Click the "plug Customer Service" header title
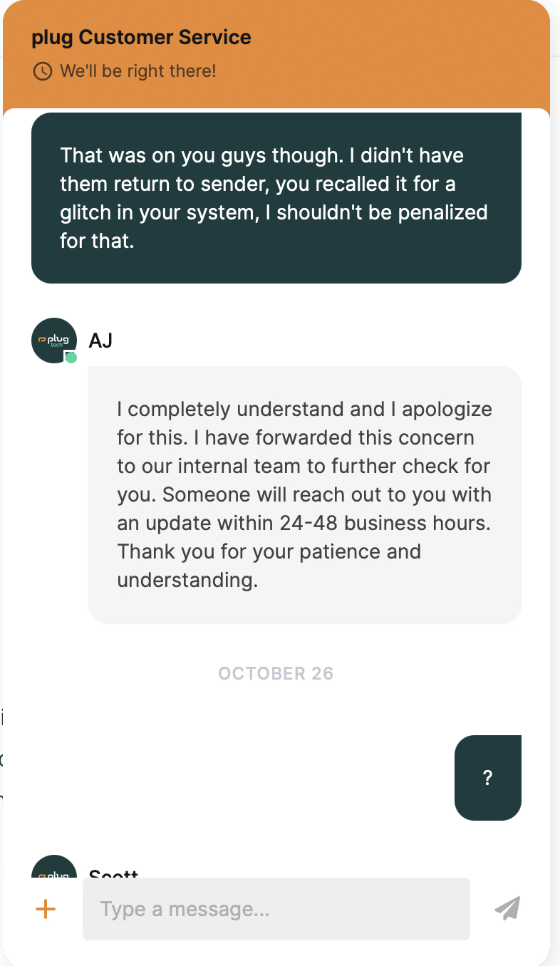 141,38
